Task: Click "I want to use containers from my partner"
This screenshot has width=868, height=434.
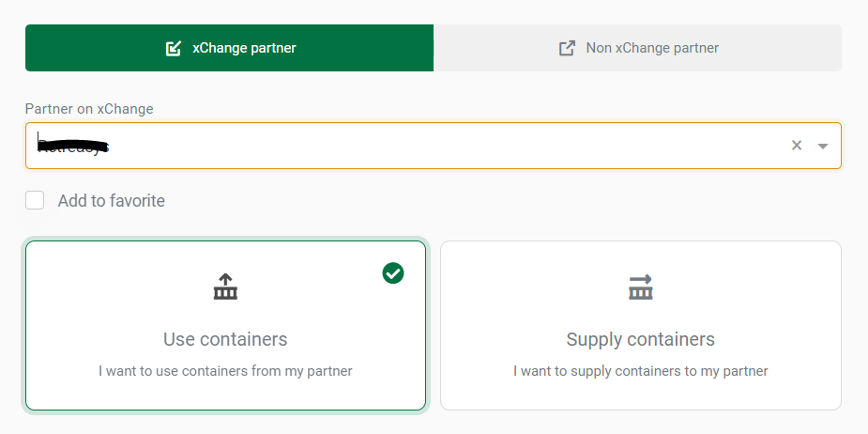Action: tap(225, 371)
